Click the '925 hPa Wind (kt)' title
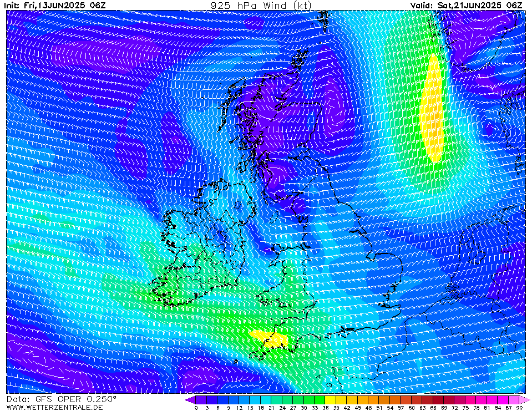 coord(261,5)
